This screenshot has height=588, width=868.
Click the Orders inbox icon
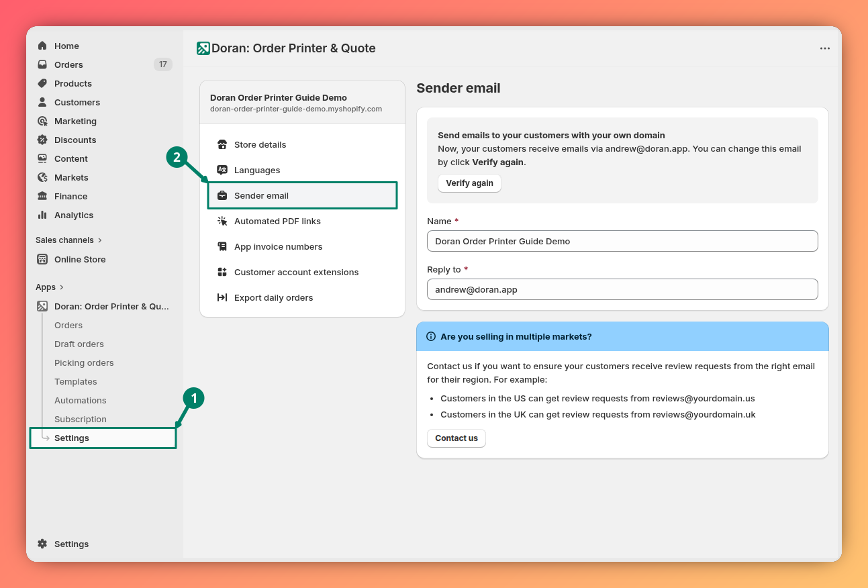(x=42, y=64)
